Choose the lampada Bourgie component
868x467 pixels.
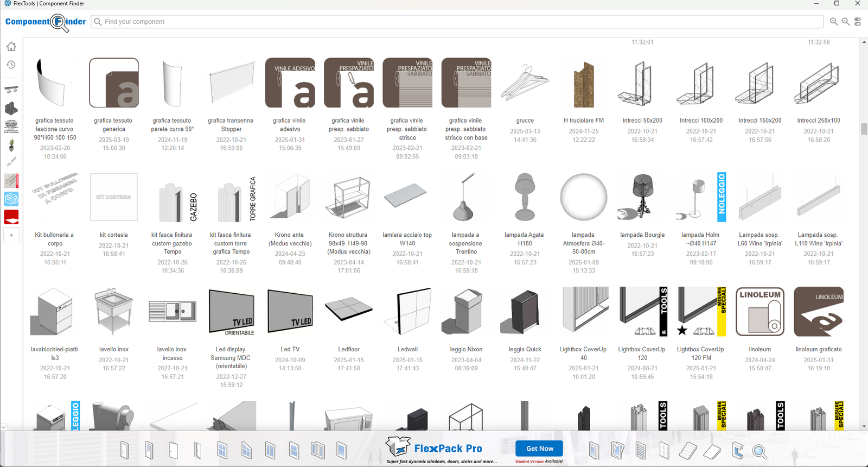[x=642, y=197]
